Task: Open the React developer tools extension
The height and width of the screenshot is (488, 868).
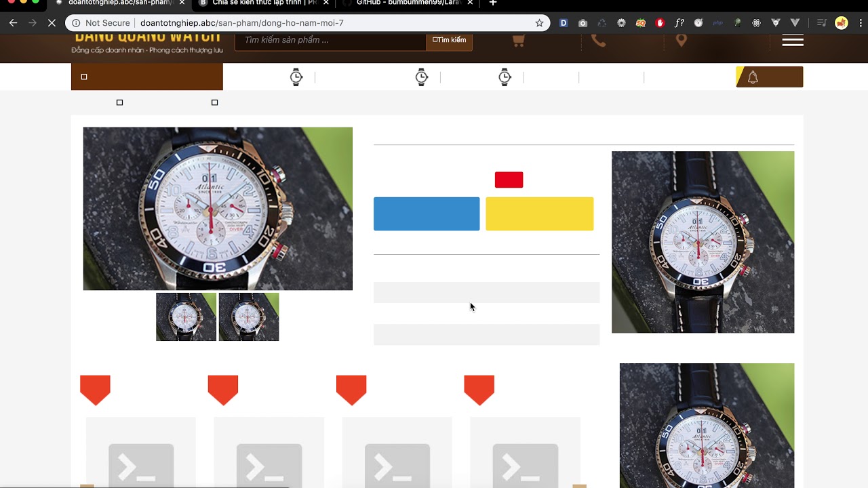Action: tap(757, 23)
